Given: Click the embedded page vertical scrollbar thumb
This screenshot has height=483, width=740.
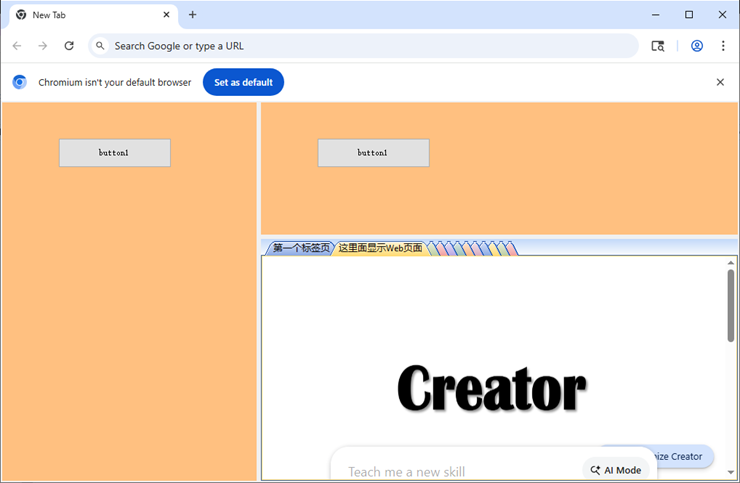Looking at the screenshot, I should 731,305.
